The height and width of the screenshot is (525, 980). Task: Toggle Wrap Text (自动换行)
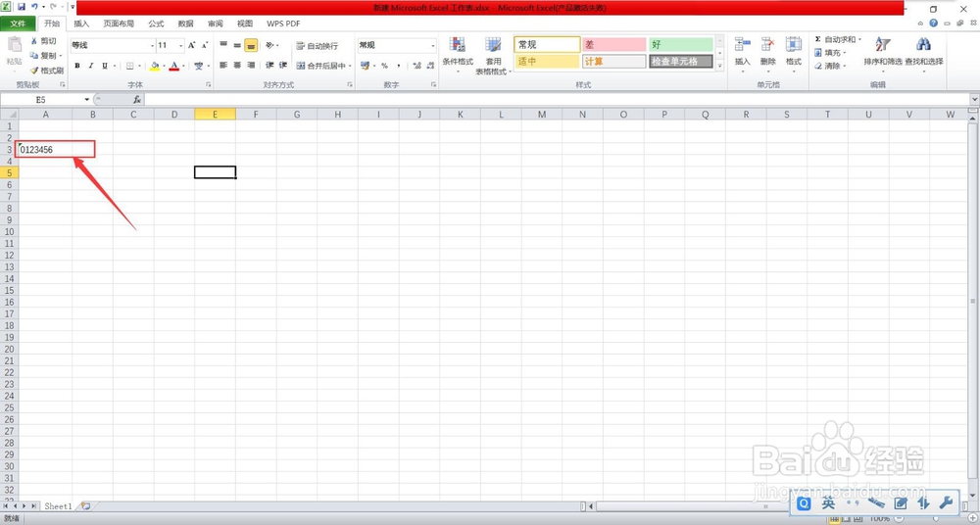click(317, 46)
